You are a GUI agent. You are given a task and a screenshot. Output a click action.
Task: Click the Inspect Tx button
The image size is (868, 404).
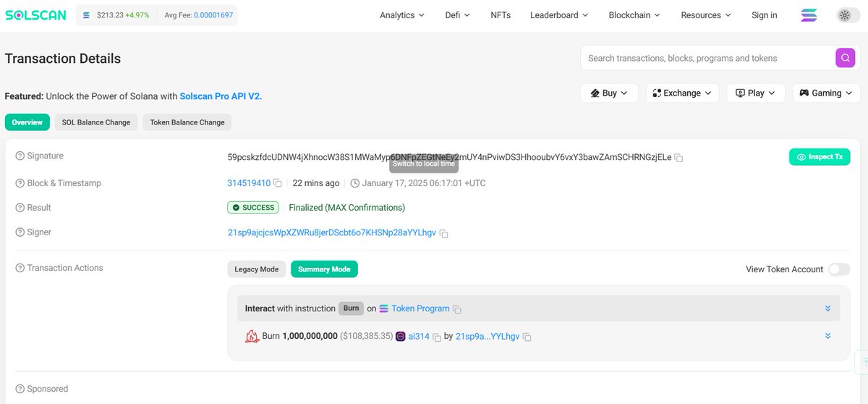[820, 157]
